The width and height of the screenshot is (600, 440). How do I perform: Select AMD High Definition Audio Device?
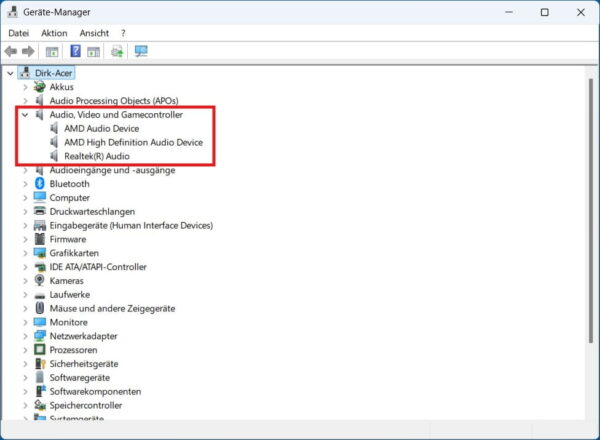tap(133, 142)
